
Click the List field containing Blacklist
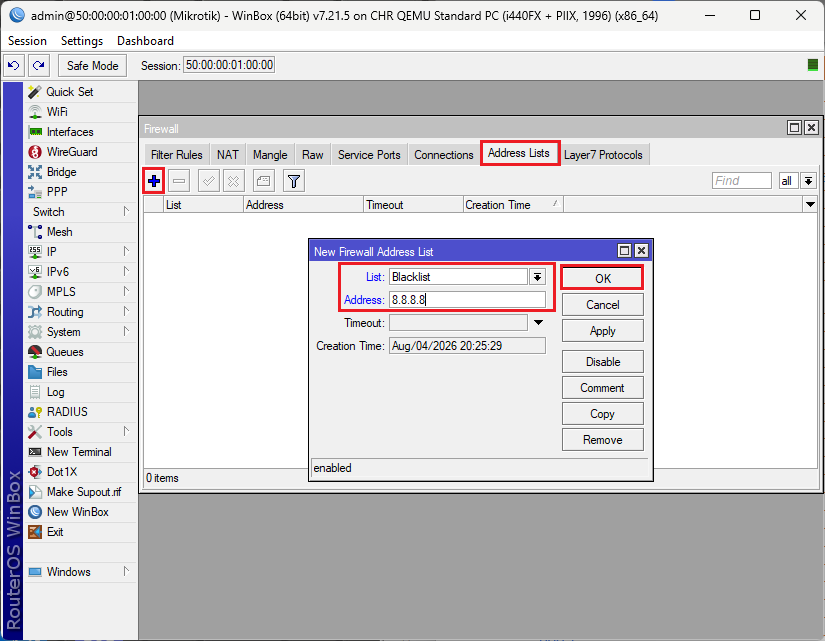coord(458,277)
